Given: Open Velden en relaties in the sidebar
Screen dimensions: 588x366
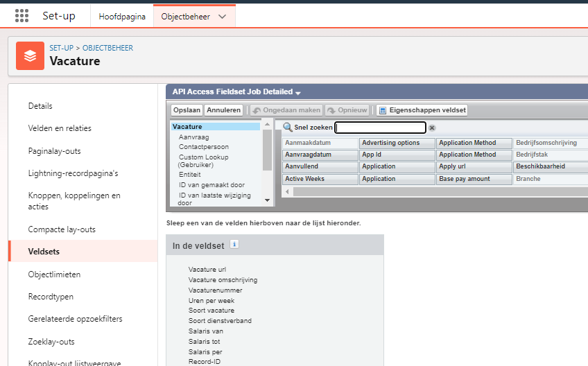Looking at the screenshot, I should [60, 128].
